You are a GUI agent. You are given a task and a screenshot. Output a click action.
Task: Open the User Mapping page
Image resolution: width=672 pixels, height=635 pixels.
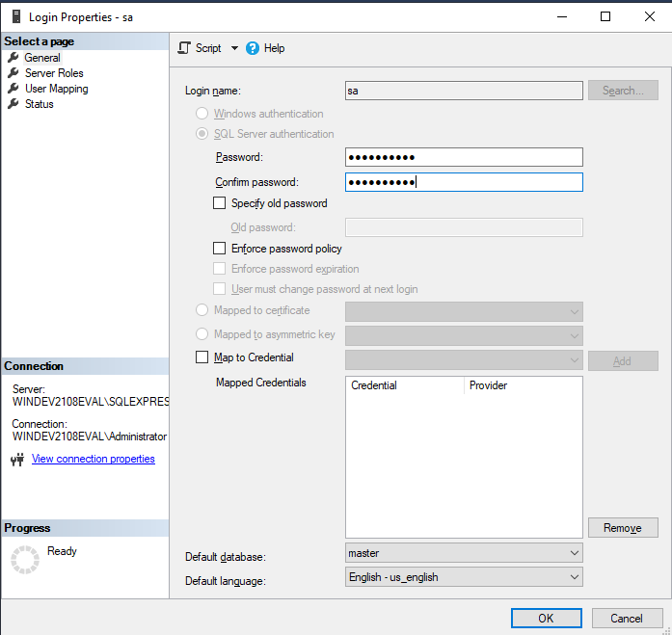pos(57,89)
